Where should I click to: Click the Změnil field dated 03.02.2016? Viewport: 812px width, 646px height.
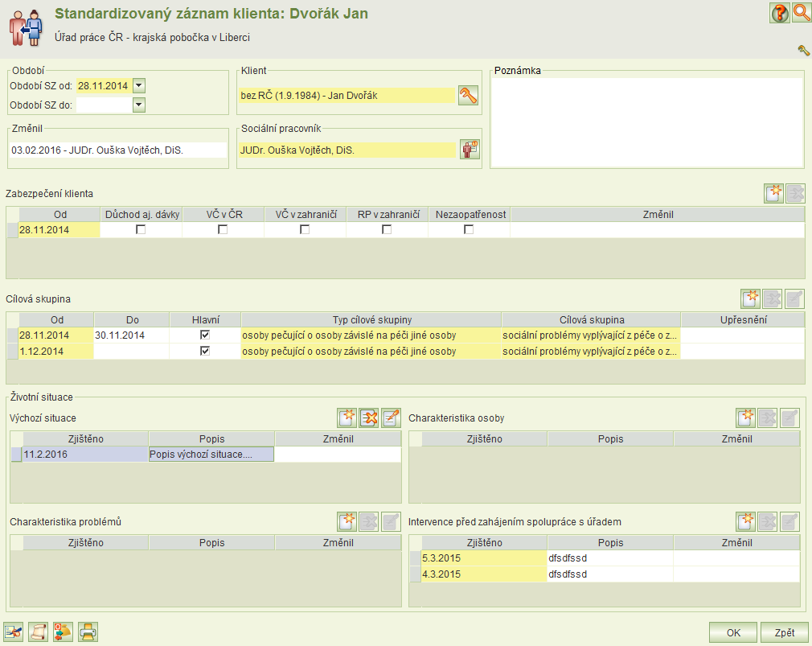point(118,150)
